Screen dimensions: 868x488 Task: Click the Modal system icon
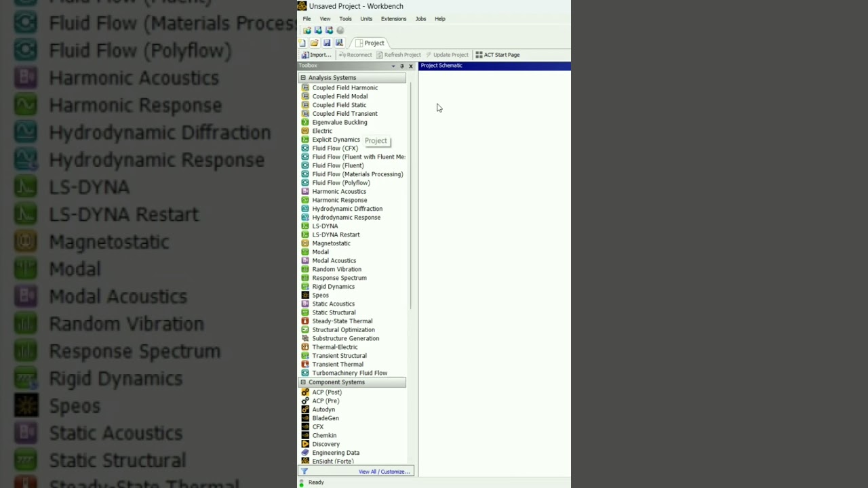coord(305,252)
